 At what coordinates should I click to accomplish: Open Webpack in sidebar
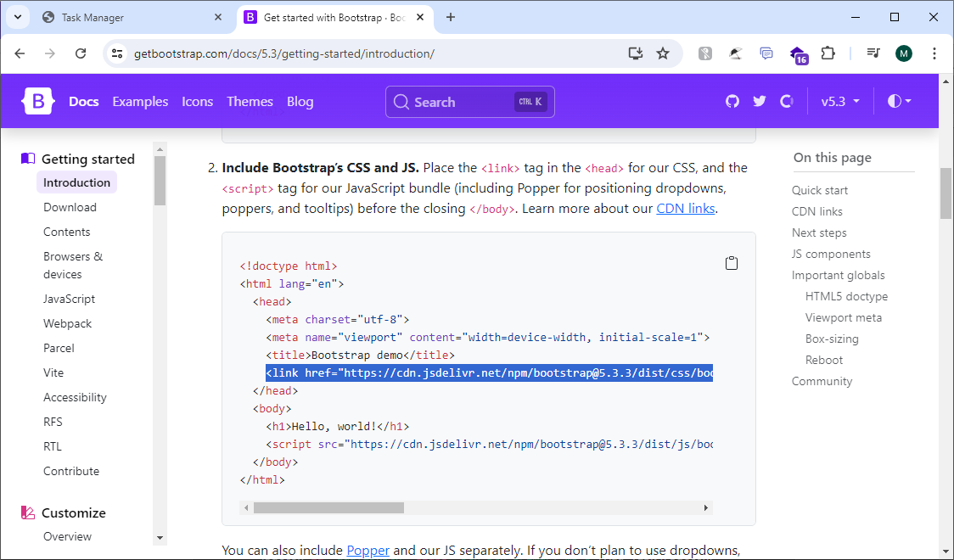68,323
